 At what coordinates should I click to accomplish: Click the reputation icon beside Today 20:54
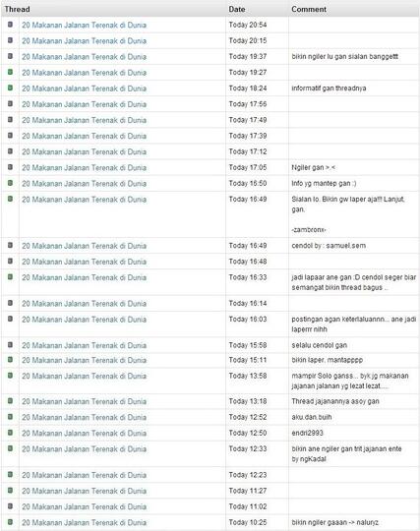10,25
